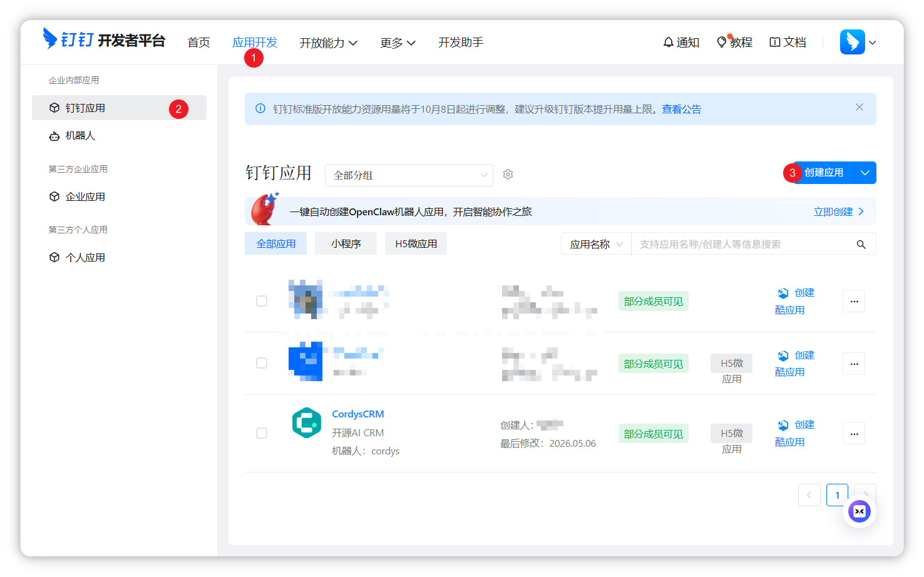
Task: Click the 开源AI CRM description text
Action: click(358, 433)
